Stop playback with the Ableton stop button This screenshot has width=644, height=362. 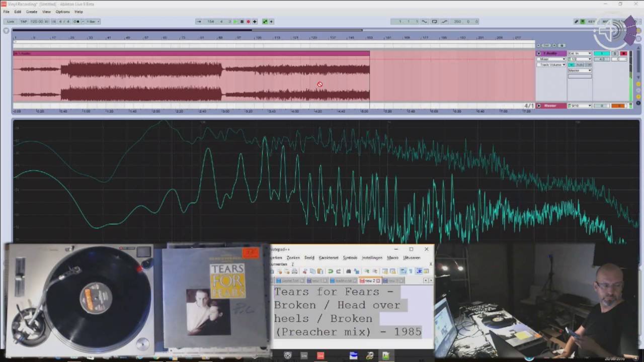[x=242, y=22]
